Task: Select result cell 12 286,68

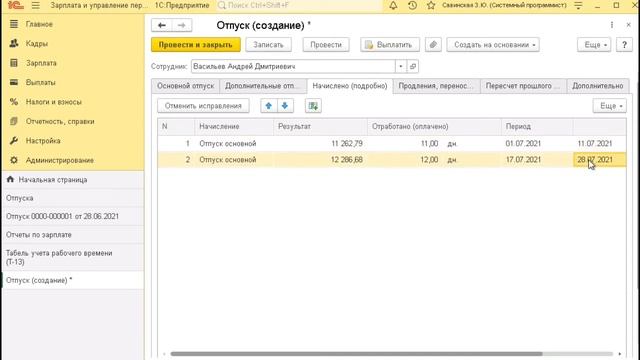Action: click(x=320, y=160)
